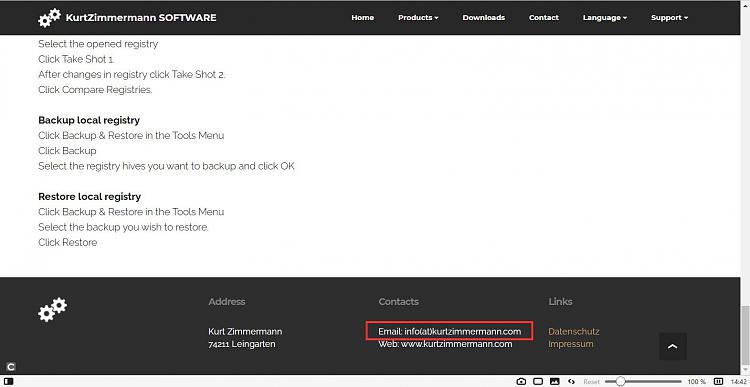Expand the Support dropdown menu
Image resolution: width=750 pixels, height=387 pixels.
[669, 18]
